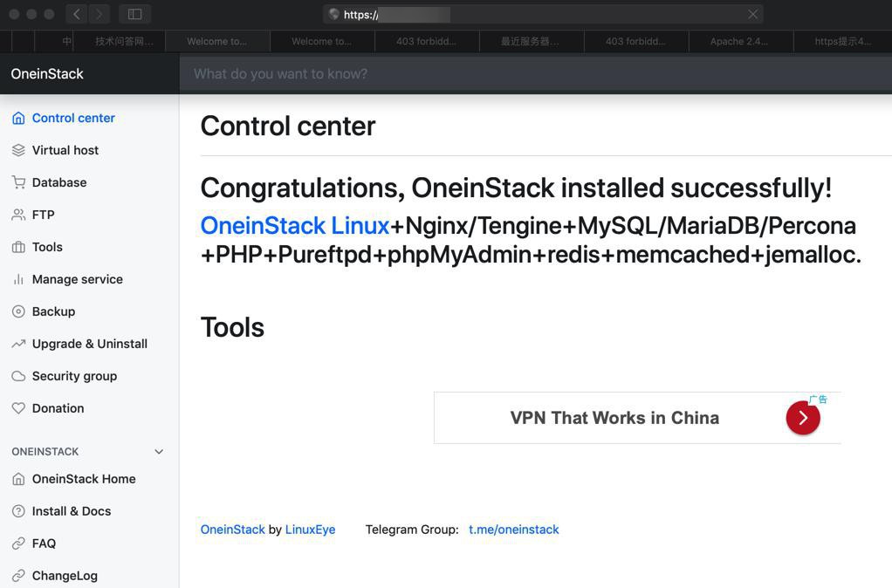Open Upgrade & Uninstall menu item
Screen dimensions: 892x588
(89, 344)
